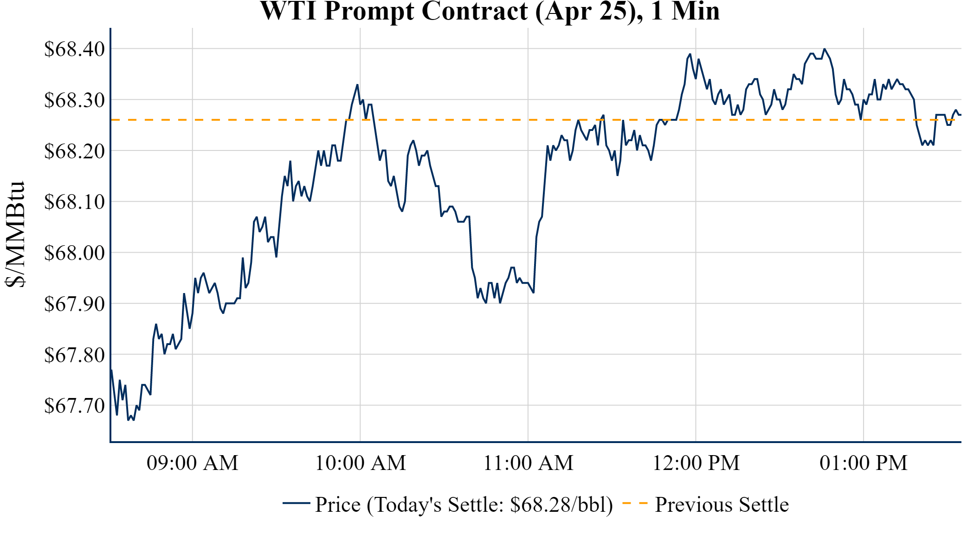The width and height of the screenshot is (980, 535).
Task: Click the 11:00 AM x-axis label
Action: (529, 463)
